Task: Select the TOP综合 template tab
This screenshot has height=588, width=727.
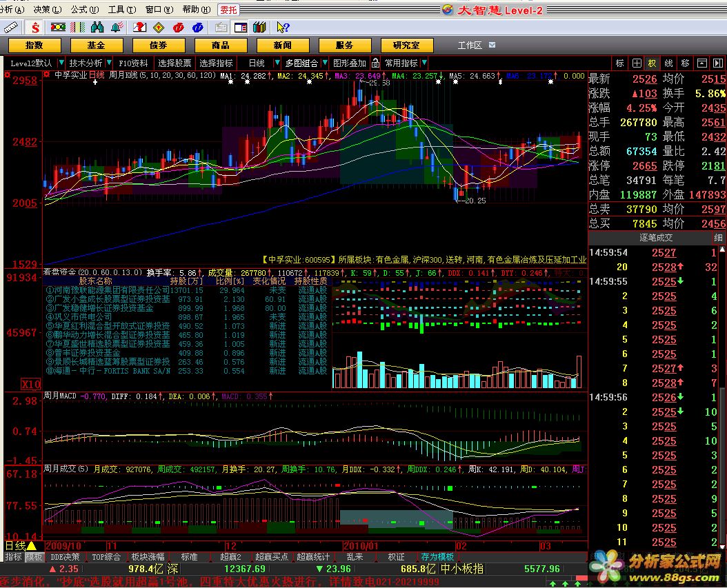Action: coord(106,557)
